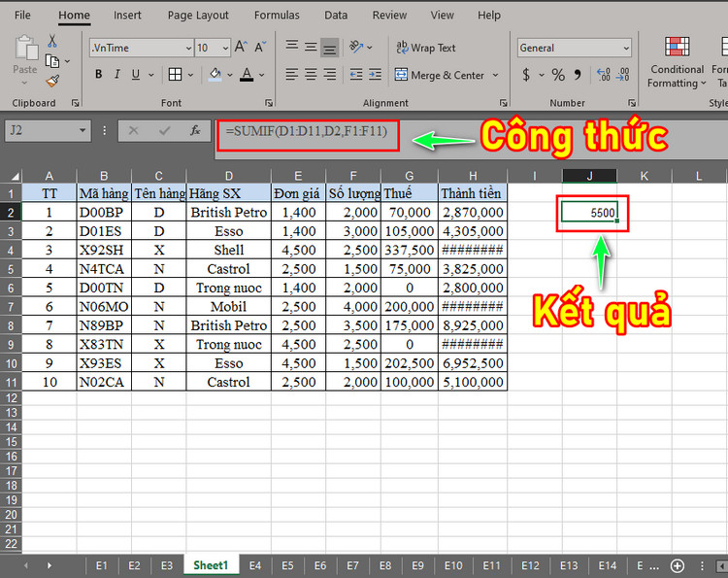Viewport: 728px width, 578px height.
Task: Click the Cut scissors icon
Action: tap(52, 42)
